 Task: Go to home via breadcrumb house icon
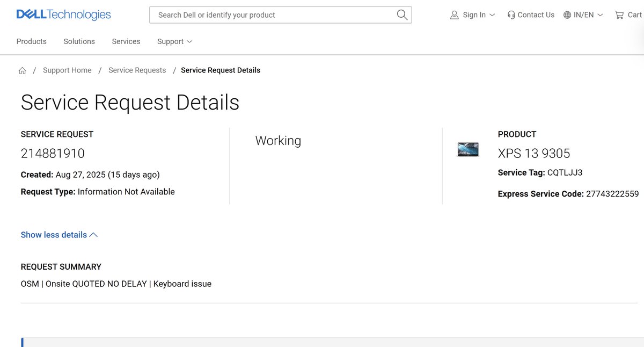tap(22, 70)
